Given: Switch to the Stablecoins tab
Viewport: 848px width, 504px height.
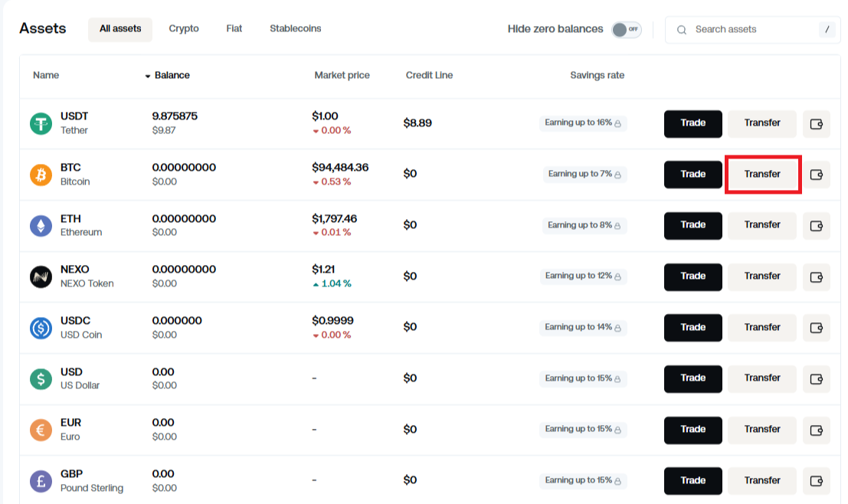Looking at the screenshot, I should click(x=295, y=28).
